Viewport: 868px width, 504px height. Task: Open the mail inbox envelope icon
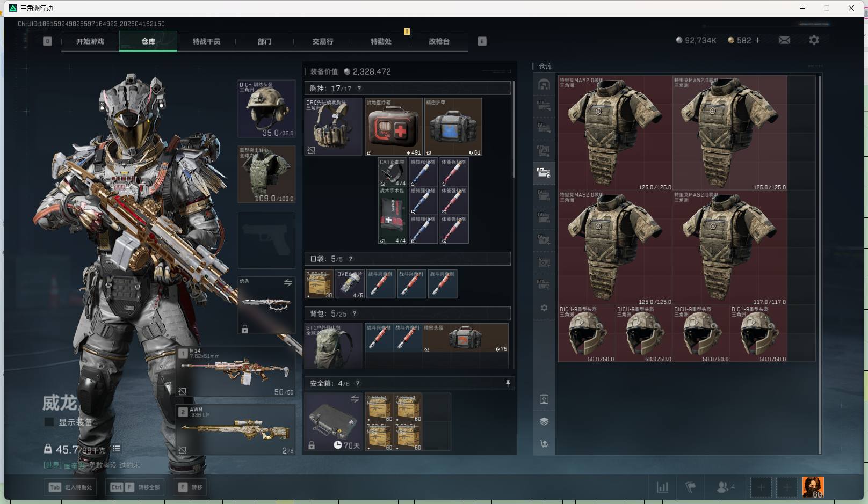[x=784, y=40]
